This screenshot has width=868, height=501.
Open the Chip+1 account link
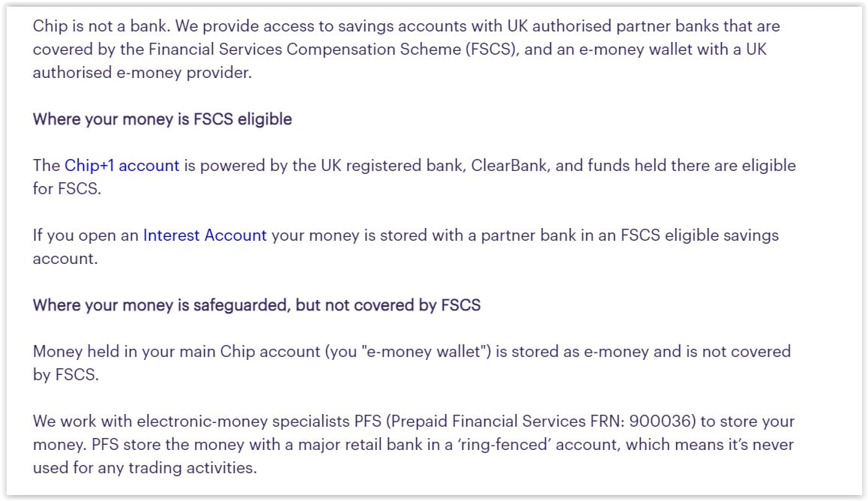point(121,166)
